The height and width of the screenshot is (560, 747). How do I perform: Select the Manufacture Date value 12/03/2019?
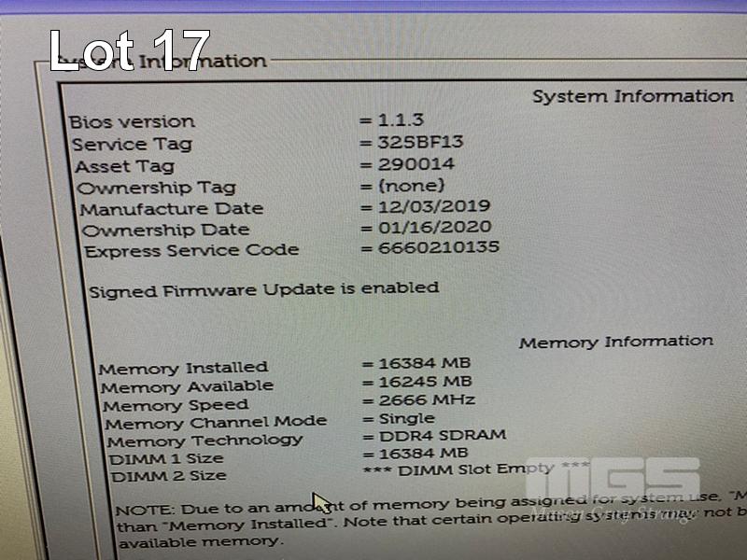click(x=434, y=206)
